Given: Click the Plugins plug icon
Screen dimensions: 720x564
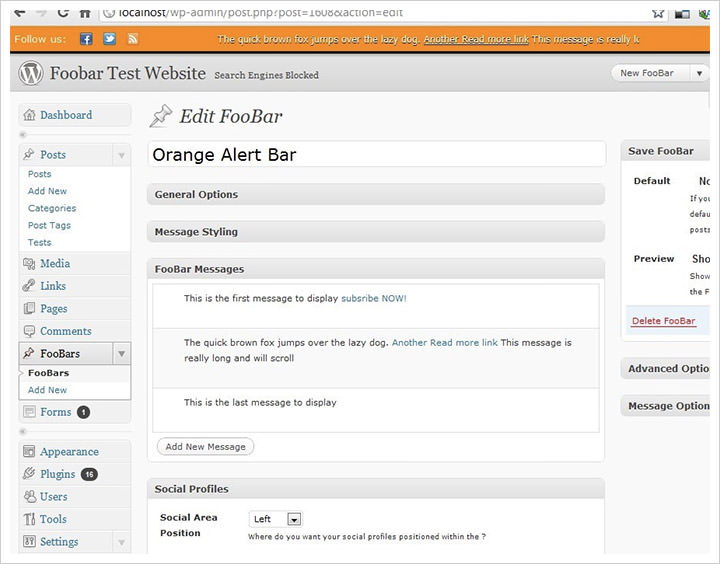Looking at the screenshot, I should (x=29, y=474).
